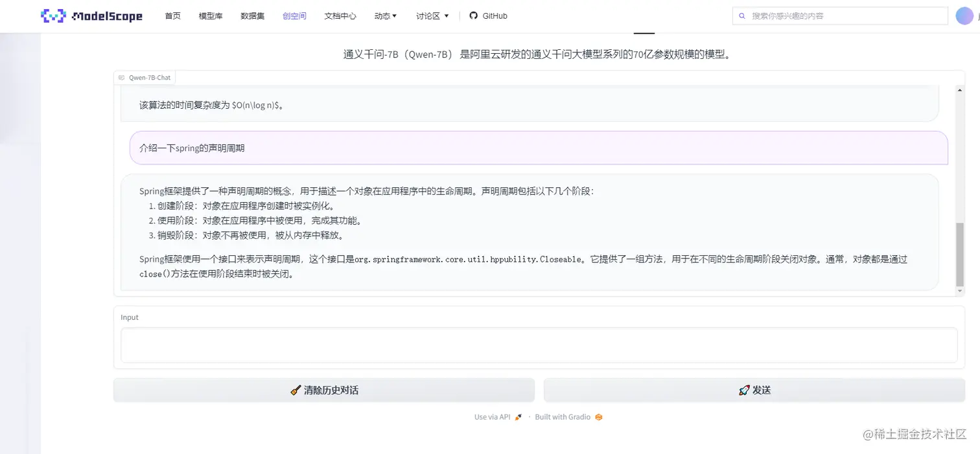Expand the 动态 dropdown menu
The image size is (980, 454).
click(x=386, y=16)
